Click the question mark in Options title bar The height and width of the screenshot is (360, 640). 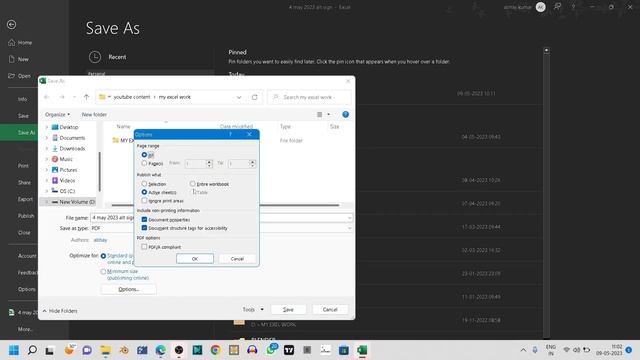point(230,134)
